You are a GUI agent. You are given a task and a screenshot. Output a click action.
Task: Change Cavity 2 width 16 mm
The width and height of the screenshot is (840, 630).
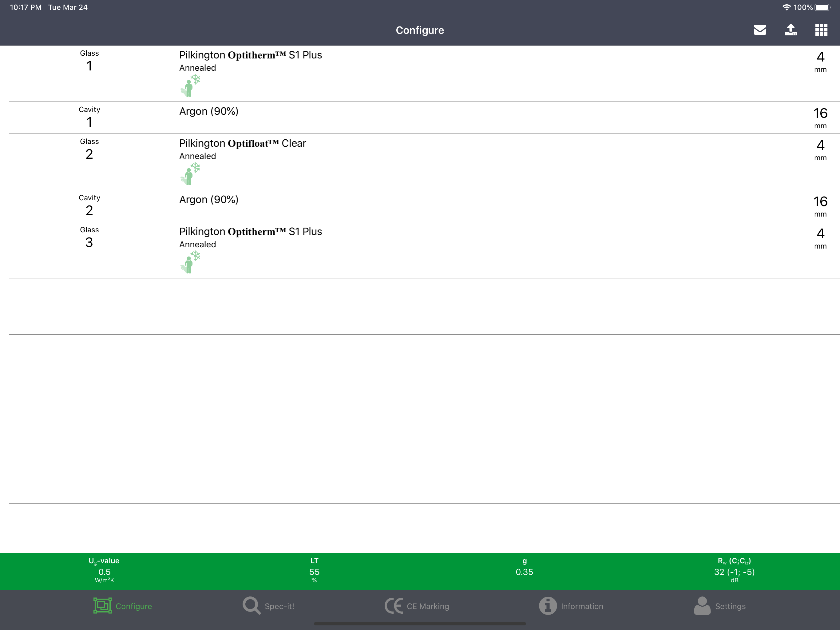(820, 206)
